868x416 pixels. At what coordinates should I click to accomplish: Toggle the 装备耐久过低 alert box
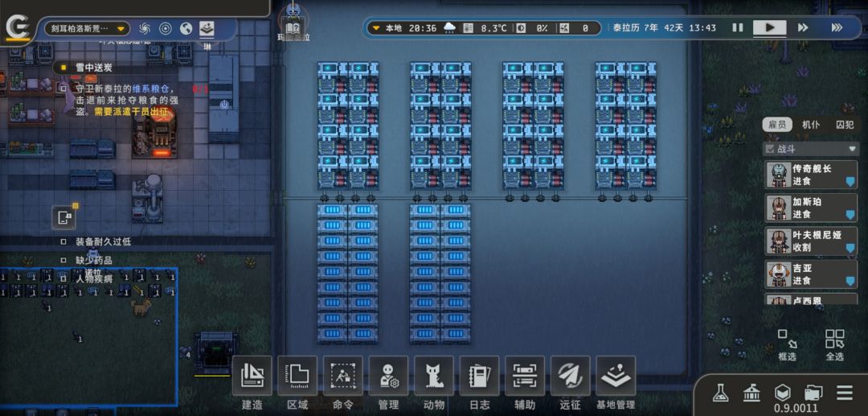click(63, 241)
